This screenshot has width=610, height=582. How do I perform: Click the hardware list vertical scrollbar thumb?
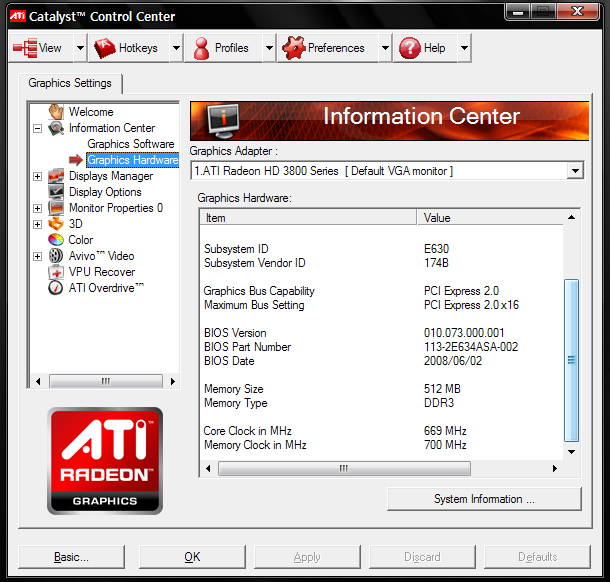(x=571, y=360)
